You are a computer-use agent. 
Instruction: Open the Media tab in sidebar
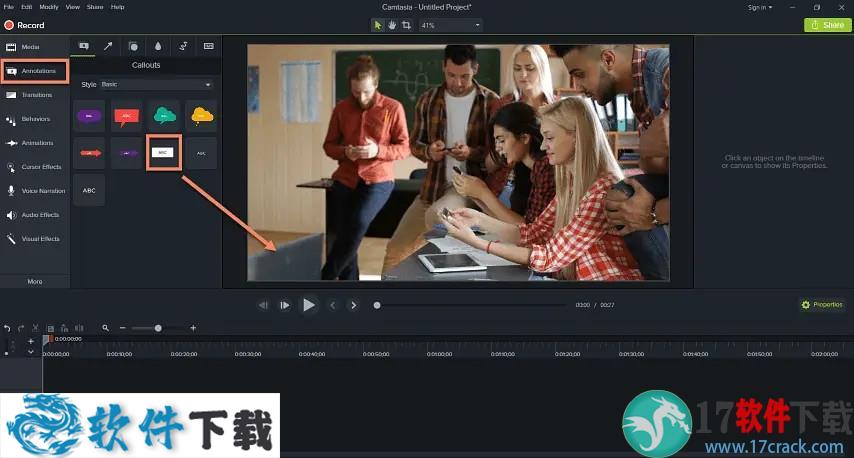34,47
